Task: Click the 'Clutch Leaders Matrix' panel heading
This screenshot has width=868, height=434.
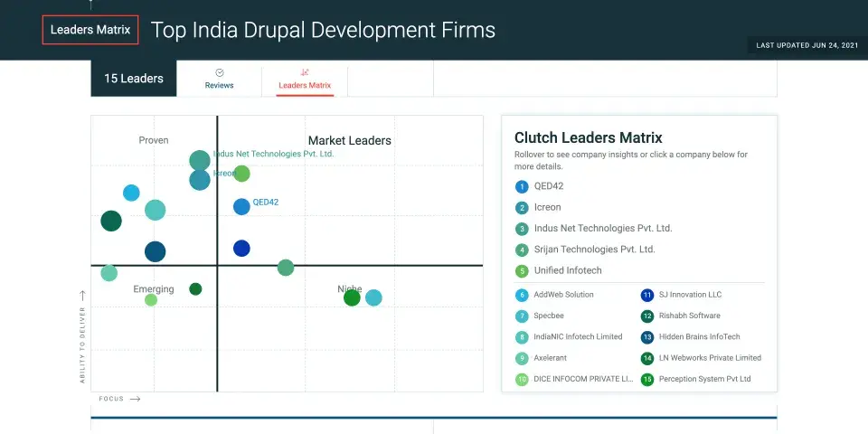Action: [x=588, y=137]
